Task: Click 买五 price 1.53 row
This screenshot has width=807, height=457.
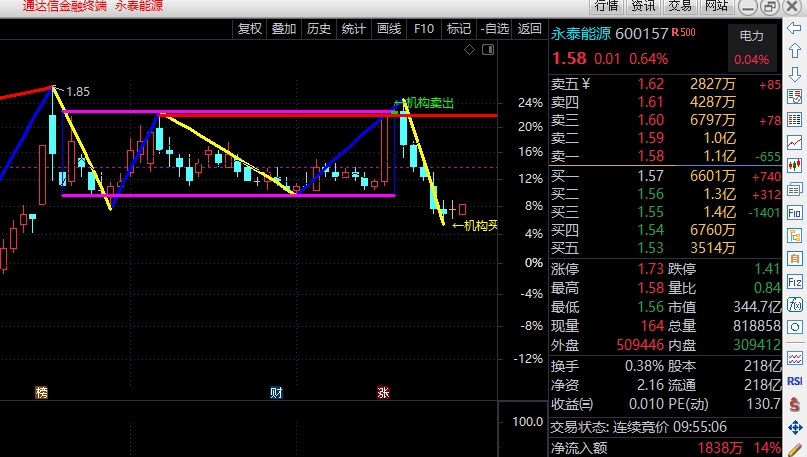Action: (x=666, y=248)
